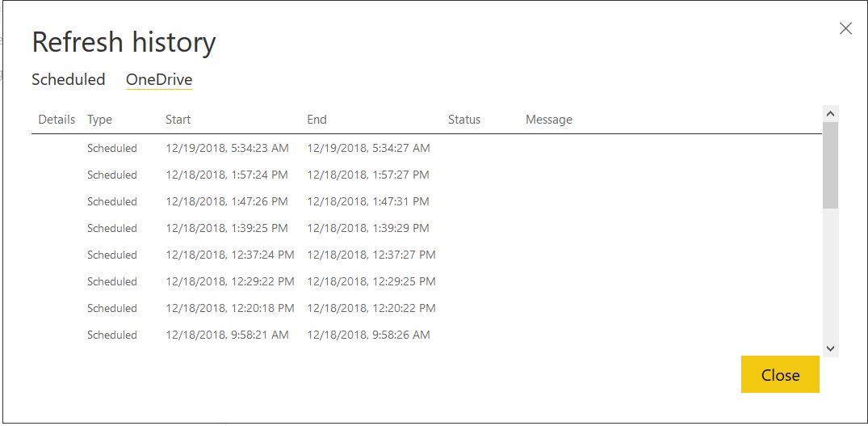This screenshot has height=426, width=868.
Task: Select end time 12/19/2018, 5:34:27 AM
Action: click(x=368, y=149)
